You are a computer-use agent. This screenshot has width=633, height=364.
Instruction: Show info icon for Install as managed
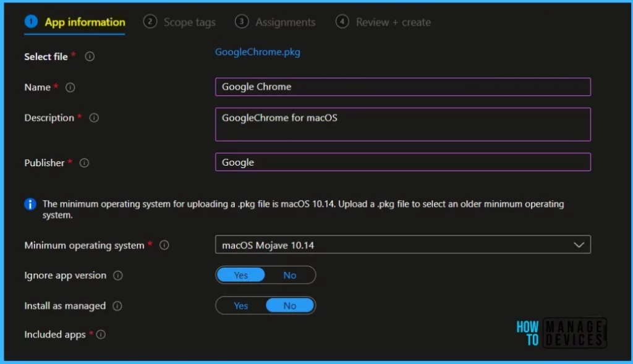click(117, 306)
